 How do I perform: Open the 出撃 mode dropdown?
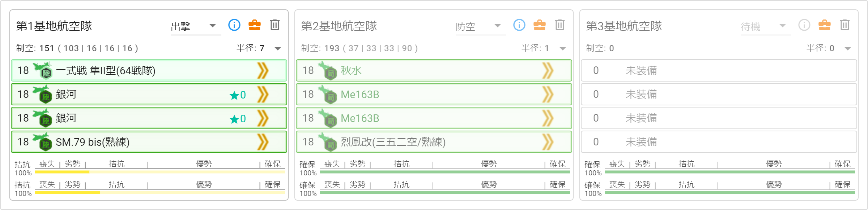tap(196, 26)
